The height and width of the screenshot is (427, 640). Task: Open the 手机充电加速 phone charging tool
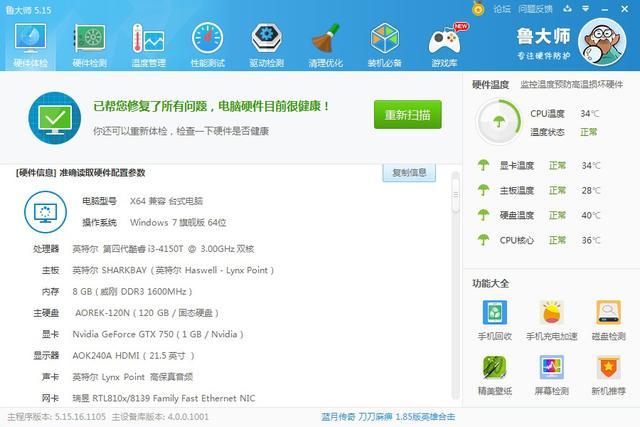(551, 320)
